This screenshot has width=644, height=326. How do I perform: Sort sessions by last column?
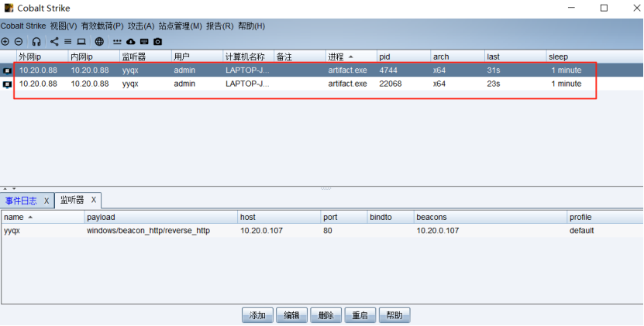515,57
